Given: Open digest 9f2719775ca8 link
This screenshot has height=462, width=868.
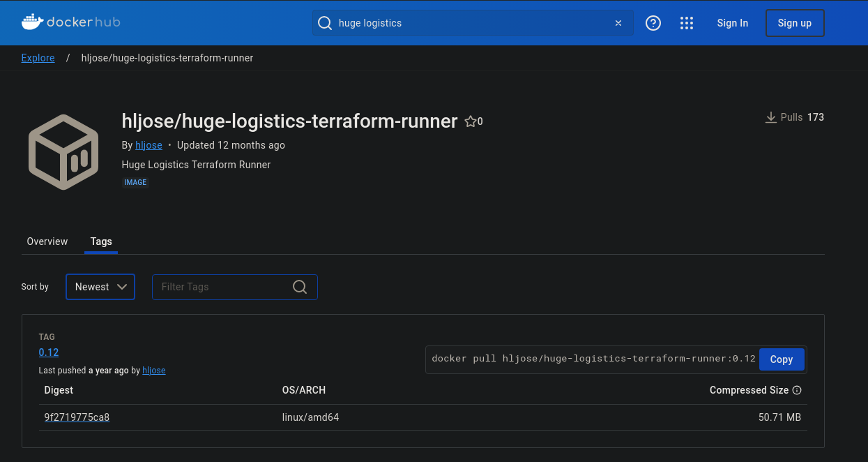Looking at the screenshot, I should [77, 417].
